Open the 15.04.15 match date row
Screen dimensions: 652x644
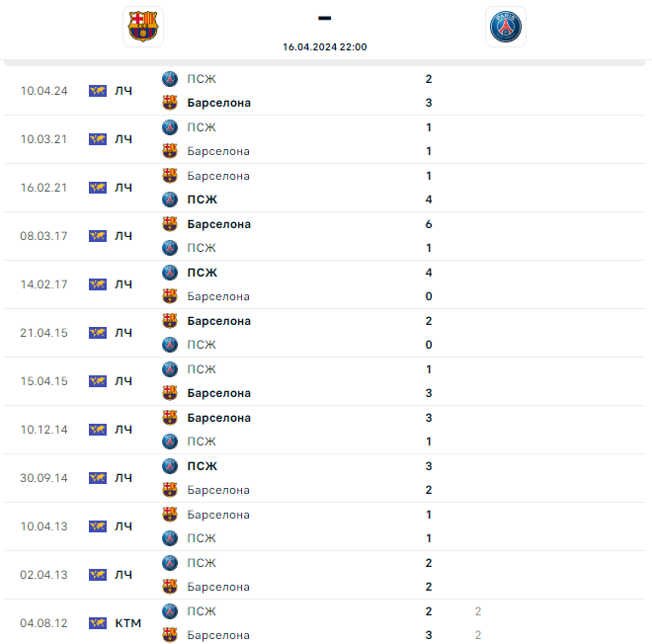tap(324, 381)
